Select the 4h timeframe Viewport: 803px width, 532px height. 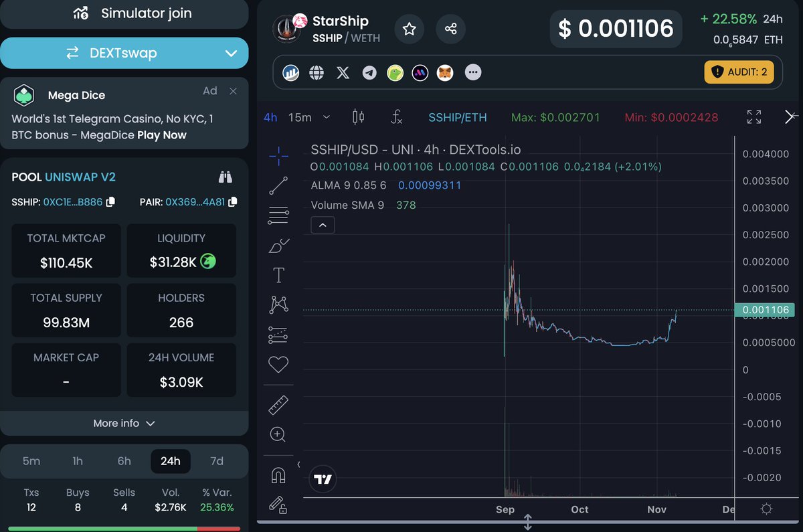270,117
